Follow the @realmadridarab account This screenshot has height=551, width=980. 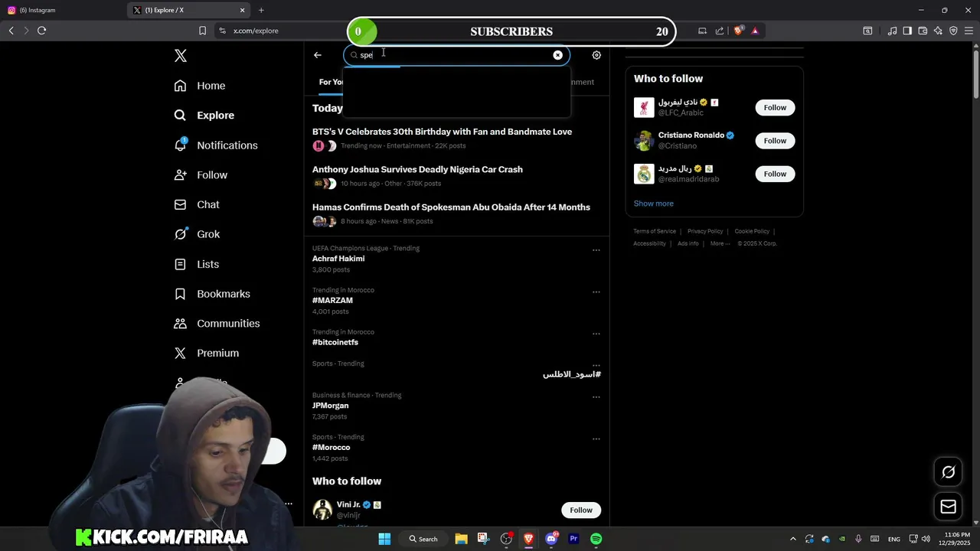tap(775, 174)
